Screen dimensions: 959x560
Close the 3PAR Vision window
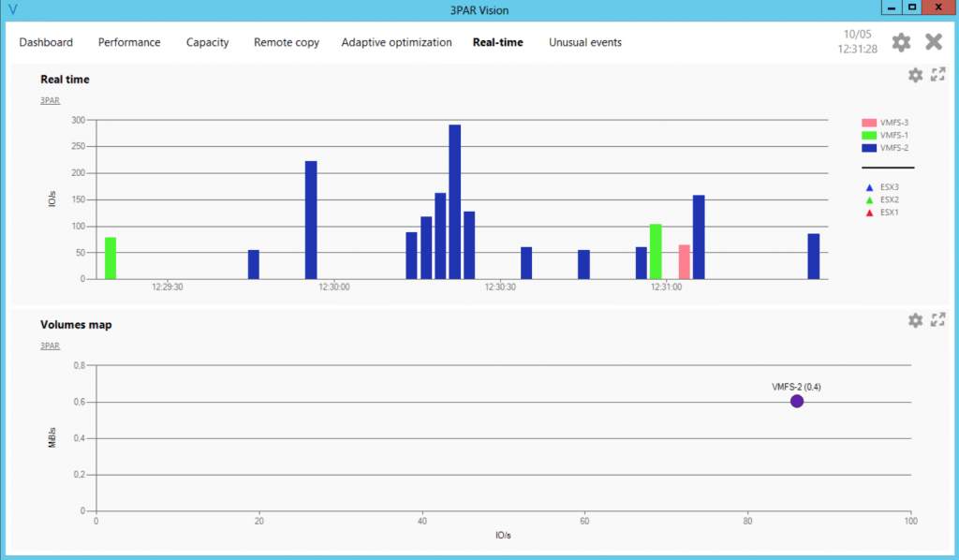click(938, 7)
